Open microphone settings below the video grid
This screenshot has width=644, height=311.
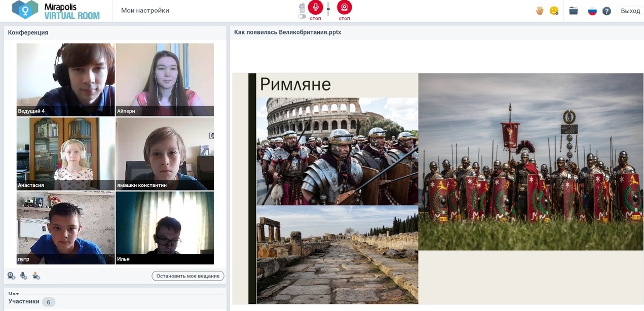(x=23, y=276)
